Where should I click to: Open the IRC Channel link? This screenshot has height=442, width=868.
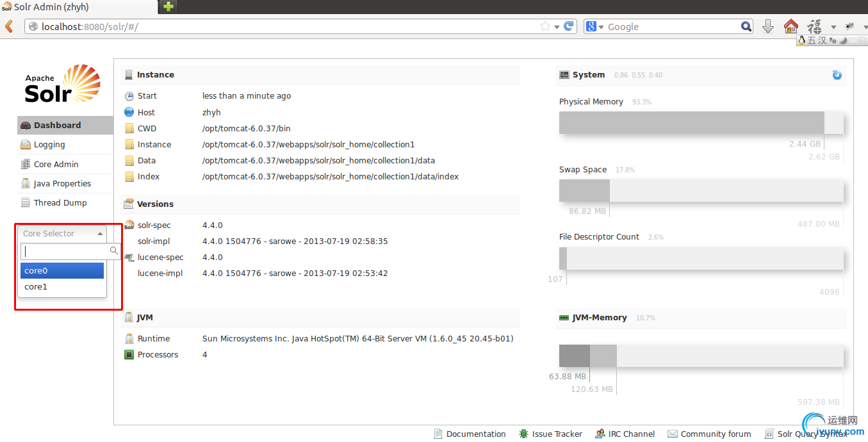click(x=625, y=434)
